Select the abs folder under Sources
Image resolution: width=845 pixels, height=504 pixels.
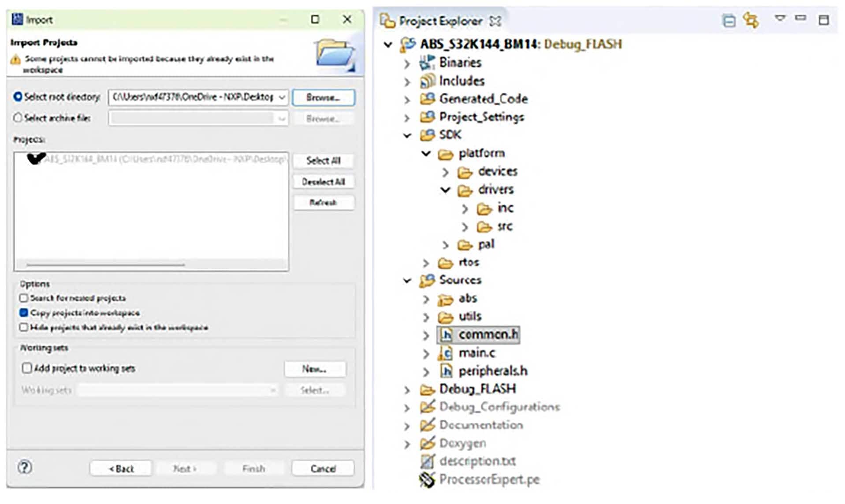468,299
